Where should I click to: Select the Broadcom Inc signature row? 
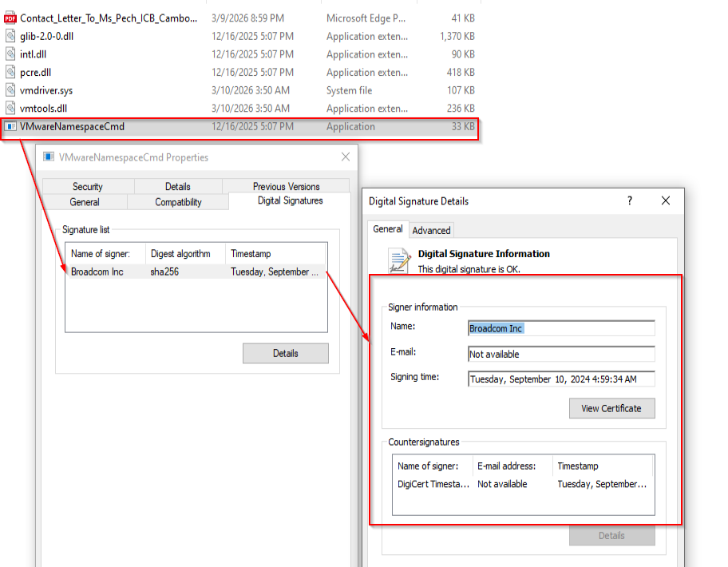(x=196, y=272)
